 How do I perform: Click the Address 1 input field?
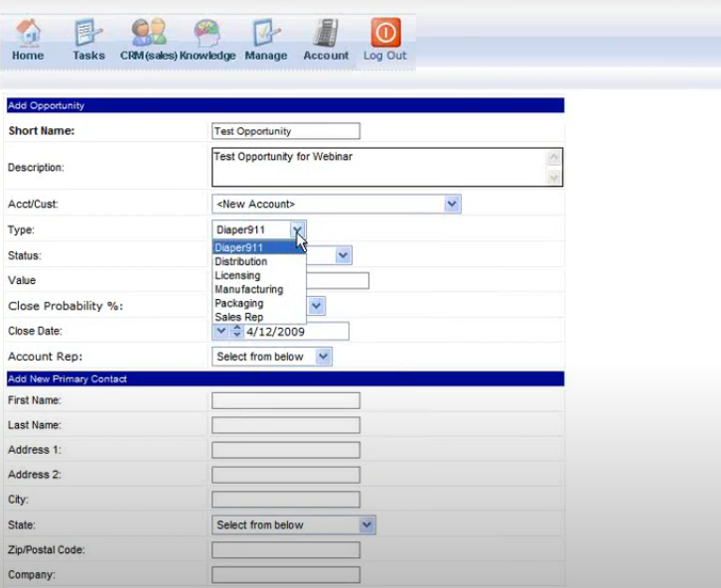[x=286, y=450]
